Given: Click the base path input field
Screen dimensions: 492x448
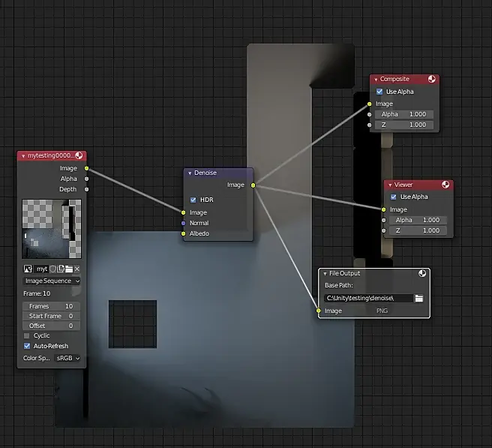Looking at the screenshot, I should coord(369,298).
